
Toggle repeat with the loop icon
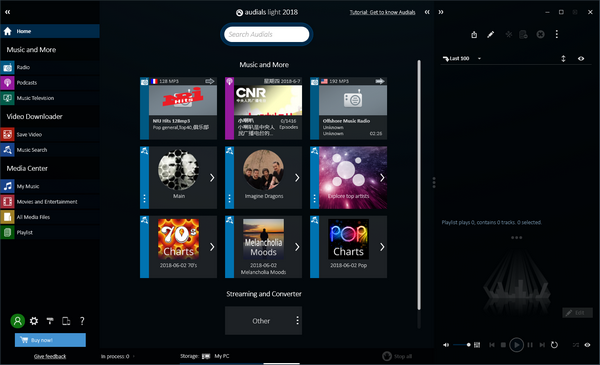pyautogui.click(x=554, y=345)
